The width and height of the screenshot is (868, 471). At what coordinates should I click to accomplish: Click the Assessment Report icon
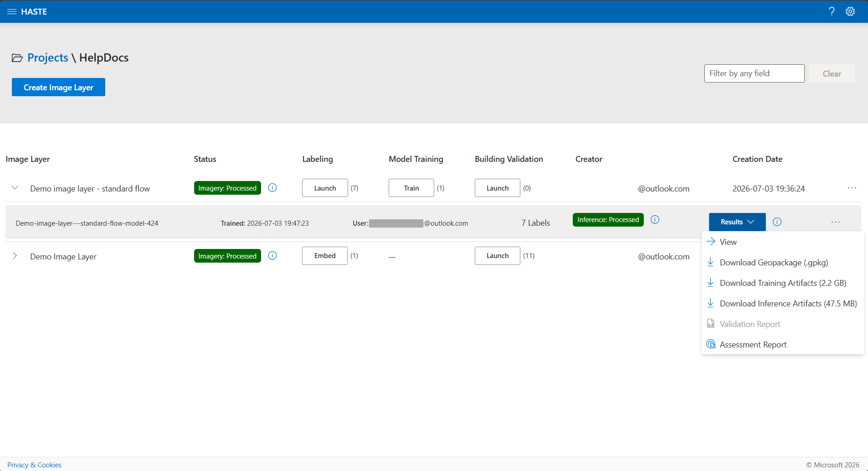[x=711, y=344]
